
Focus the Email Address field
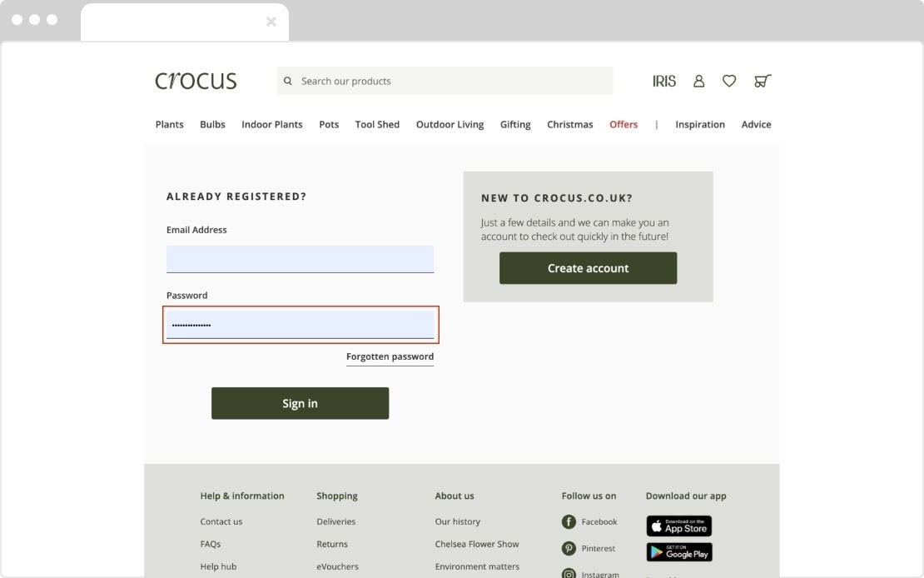point(300,259)
